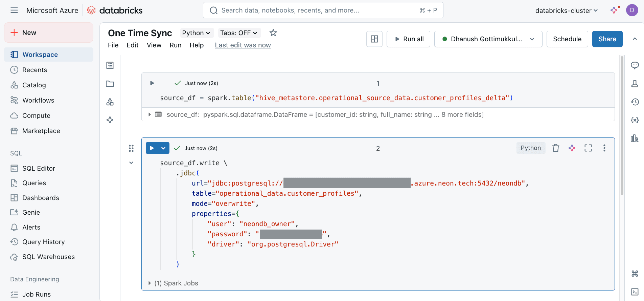Viewport: 644px width, 301px height.
Task: Open assistant on cell 2
Action: point(572,148)
